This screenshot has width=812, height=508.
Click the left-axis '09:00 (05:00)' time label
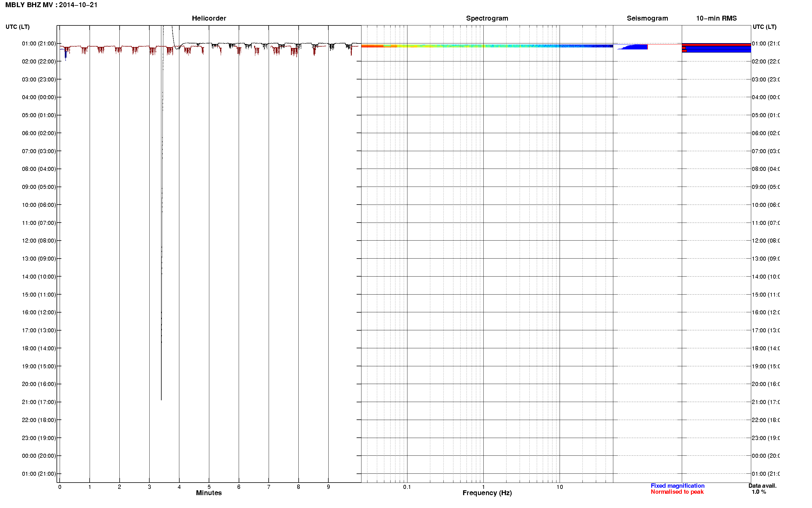[39, 187]
